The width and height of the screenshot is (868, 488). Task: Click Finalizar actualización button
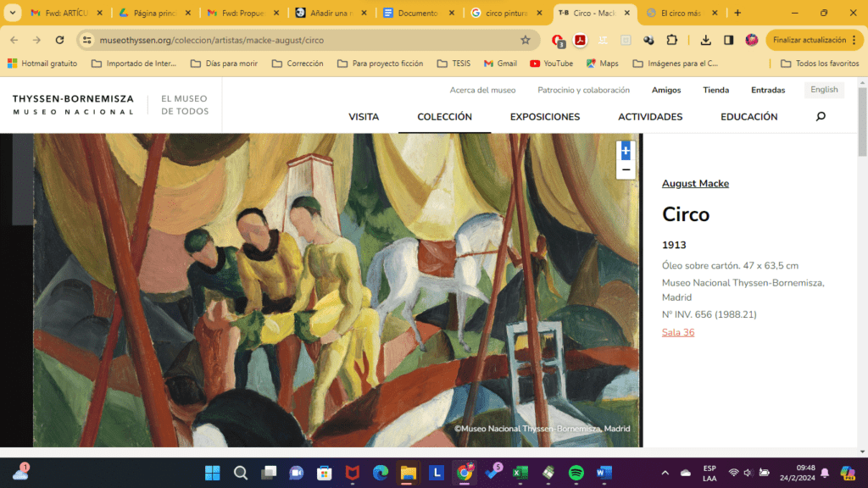815,40
